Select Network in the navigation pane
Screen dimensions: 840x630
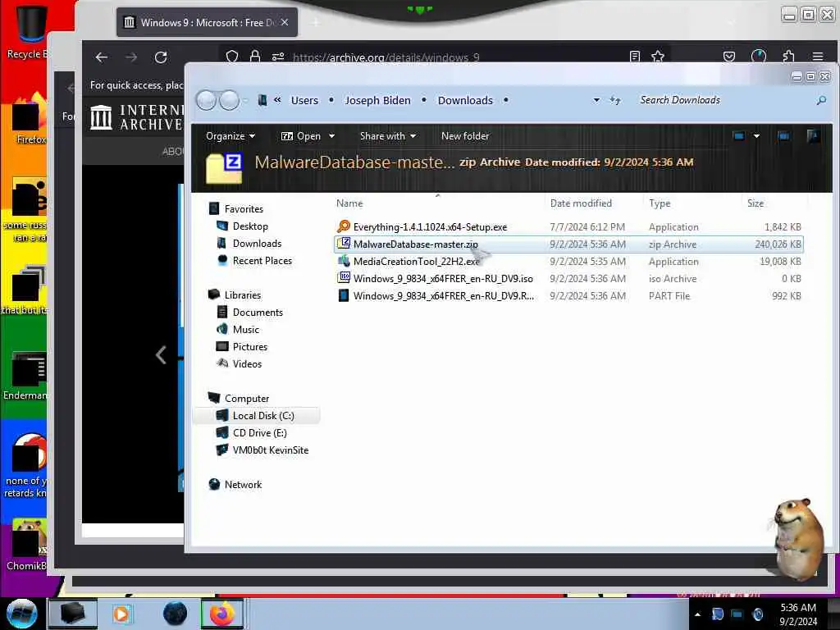click(x=243, y=484)
